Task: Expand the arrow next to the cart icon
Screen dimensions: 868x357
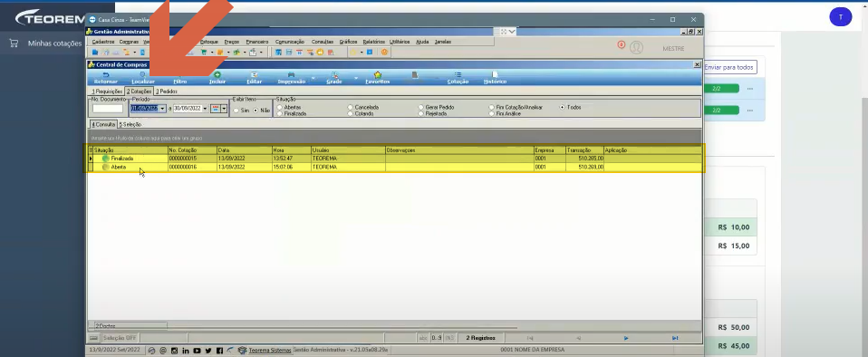Action: coord(211,53)
